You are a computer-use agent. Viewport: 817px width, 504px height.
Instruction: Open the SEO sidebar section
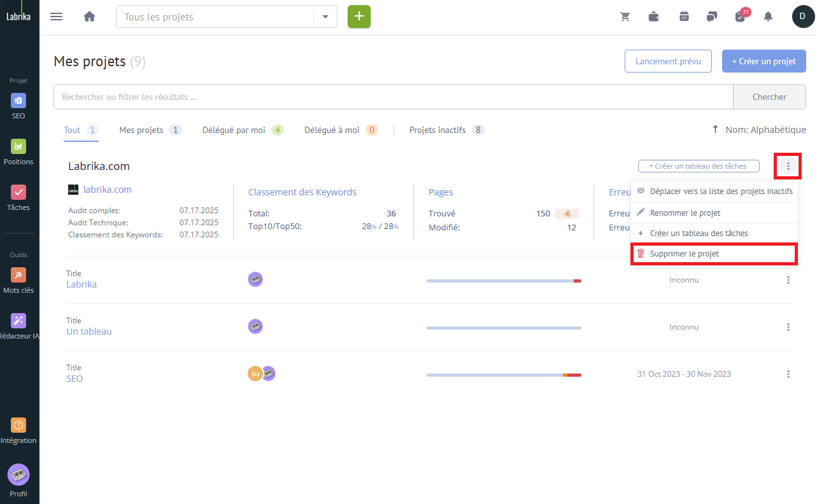click(x=18, y=106)
